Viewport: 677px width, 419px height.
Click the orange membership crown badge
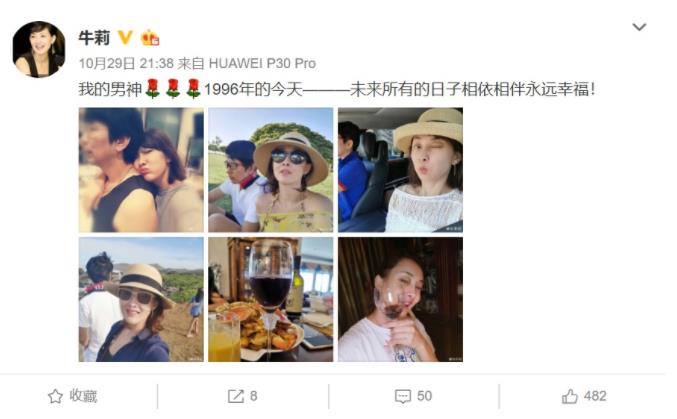[150, 38]
